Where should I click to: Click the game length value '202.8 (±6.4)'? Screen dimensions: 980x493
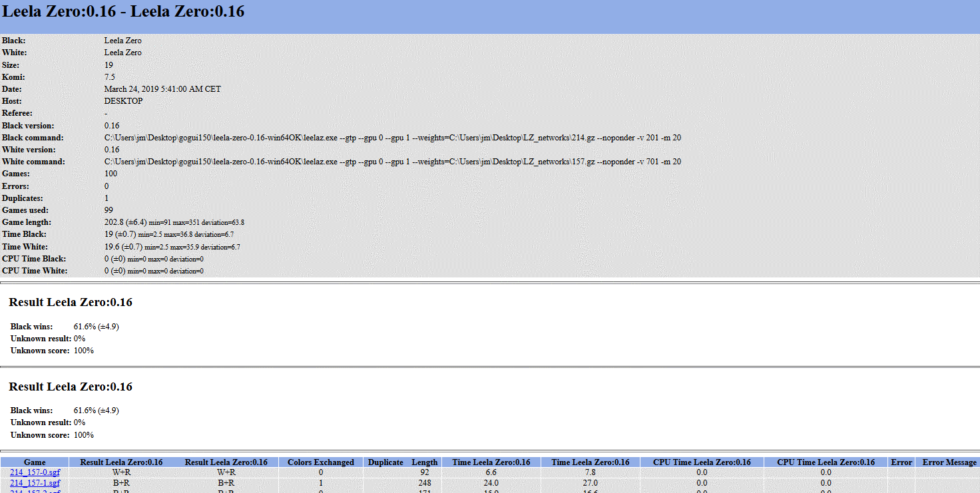point(125,222)
